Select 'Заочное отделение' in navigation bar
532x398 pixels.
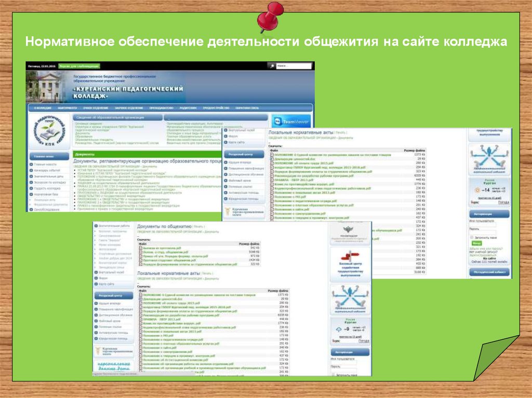[x=129, y=108]
